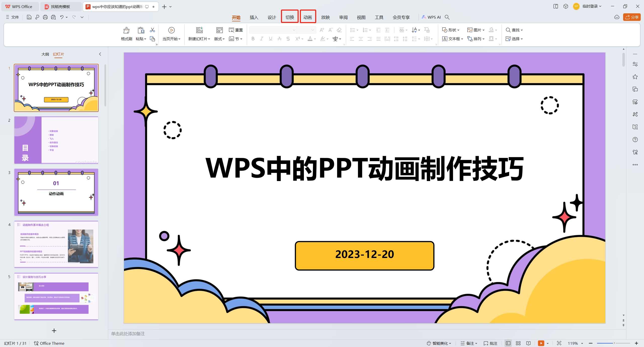The width and height of the screenshot is (644, 347).
Task: Open WPS AI assistant
Action: click(x=431, y=17)
